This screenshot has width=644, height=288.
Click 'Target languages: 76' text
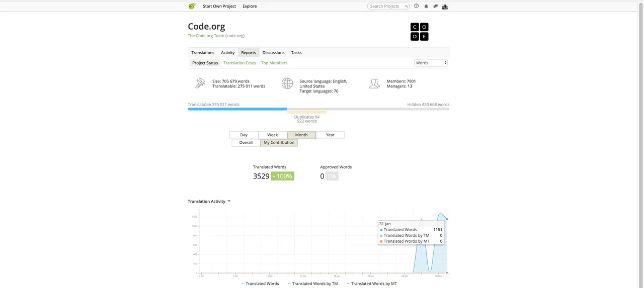tap(319, 91)
